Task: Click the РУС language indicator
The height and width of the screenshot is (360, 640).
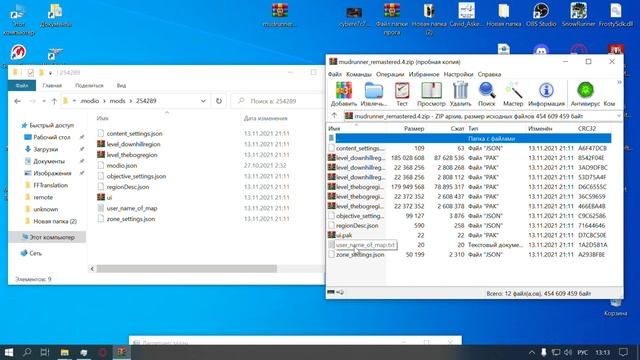Action: tap(583, 352)
